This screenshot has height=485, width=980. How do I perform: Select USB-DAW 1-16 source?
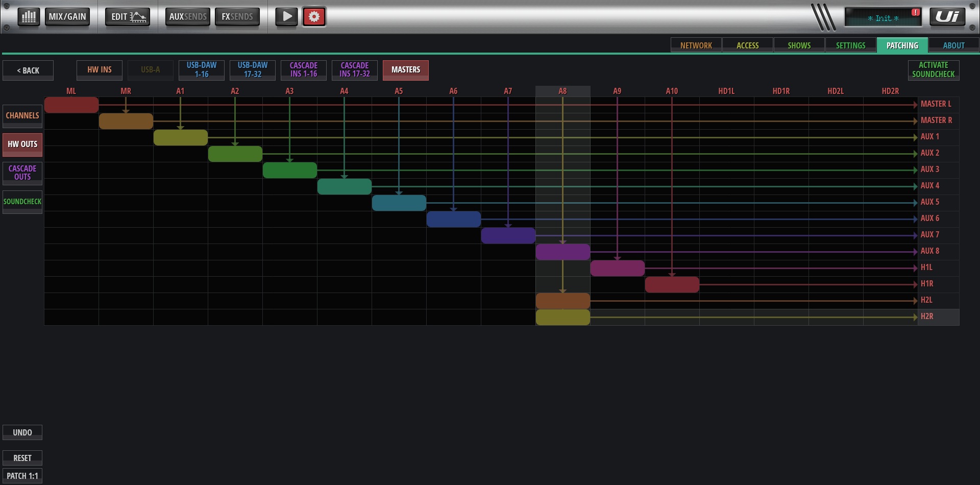tap(201, 70)
